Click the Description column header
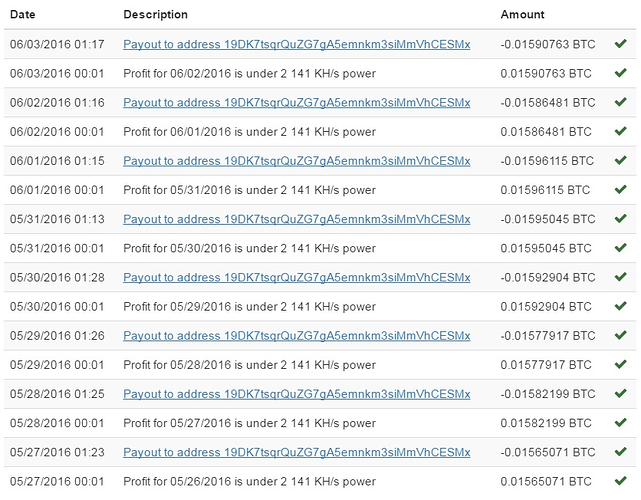 coord(155,14)
